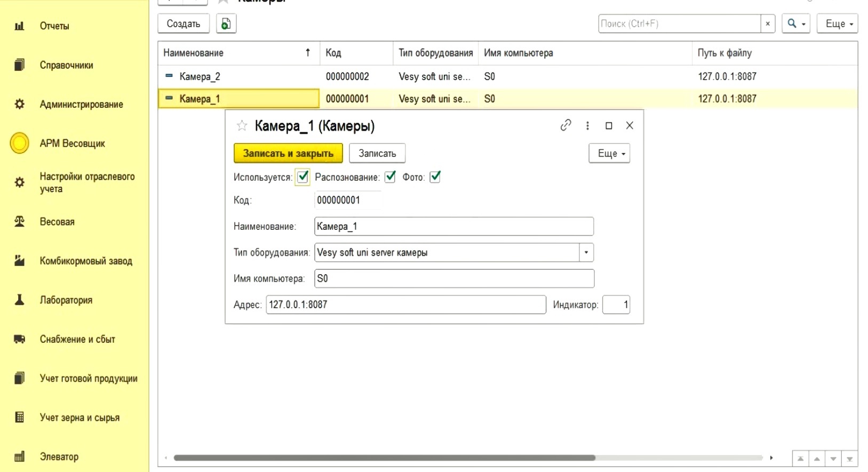This screenshot has height=472, width=868.
Task: Open the search magnifier dropdown
Action: coord(796,23)
